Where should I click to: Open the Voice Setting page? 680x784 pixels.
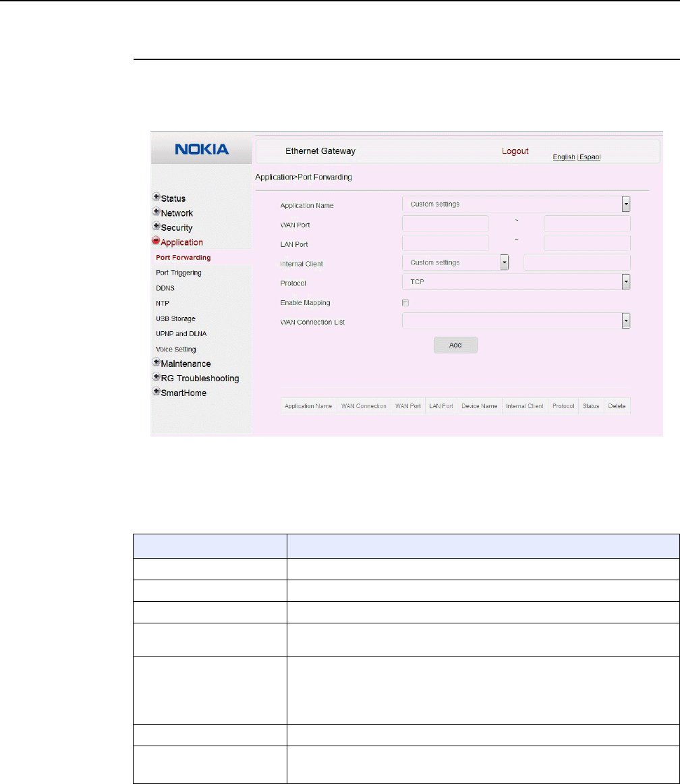175,349
